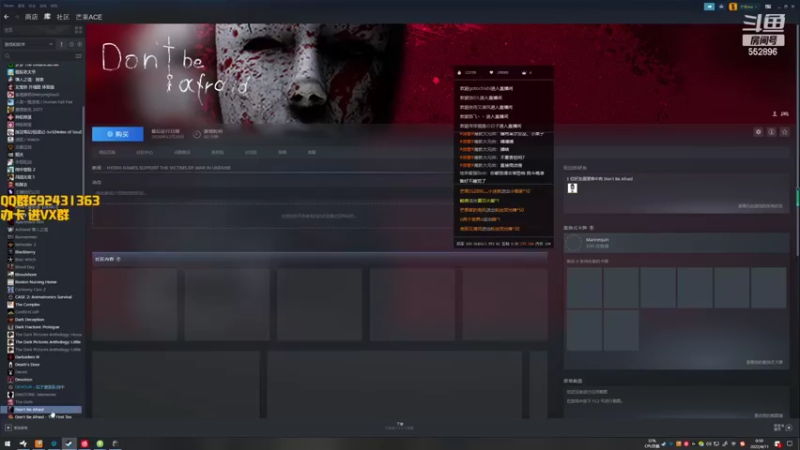Click the friend avatar under friends who play
800x450 pixels.
572,188
